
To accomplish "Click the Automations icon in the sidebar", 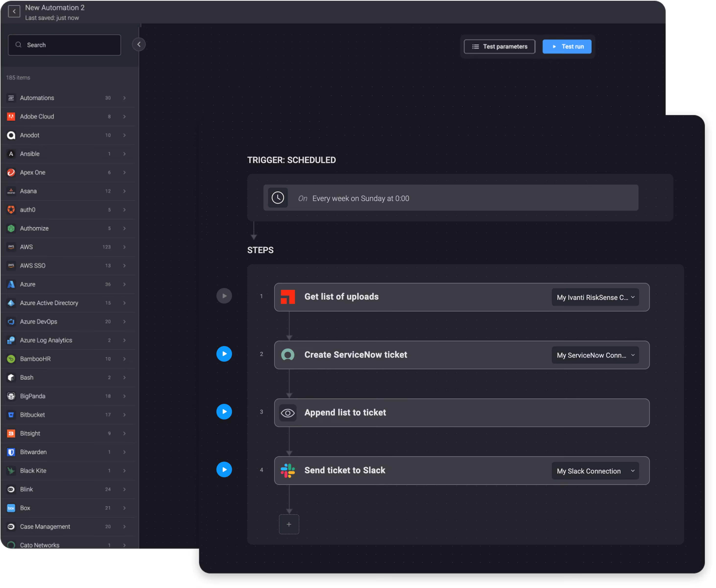I will 11,98.
